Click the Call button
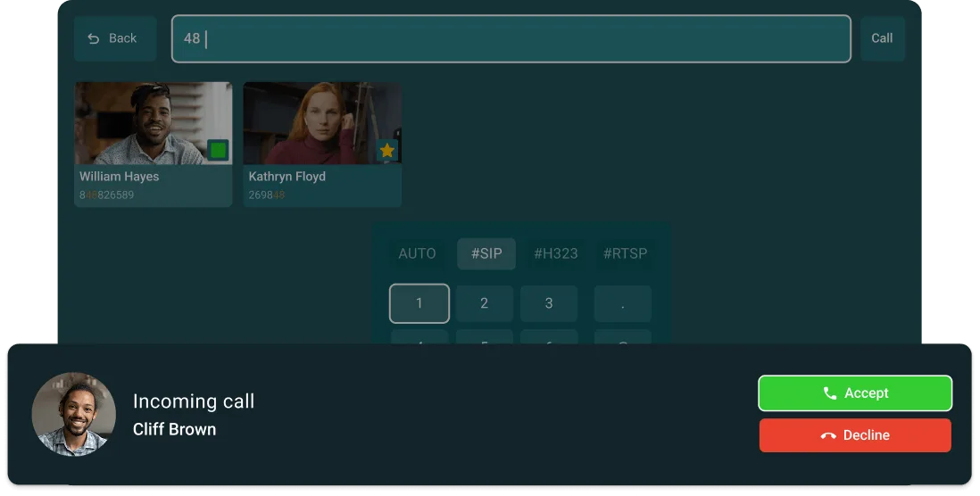 coord(882,38)
